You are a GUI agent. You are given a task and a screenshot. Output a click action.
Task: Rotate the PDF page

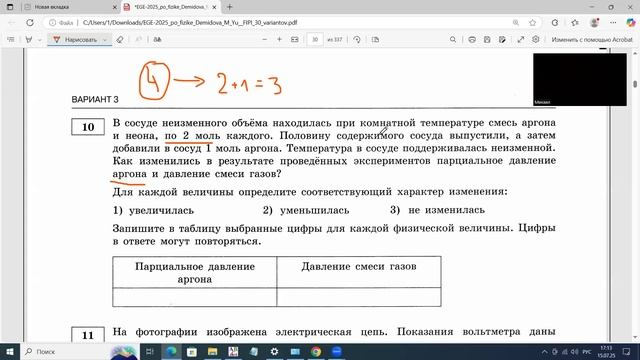click(x=357, y=40)
